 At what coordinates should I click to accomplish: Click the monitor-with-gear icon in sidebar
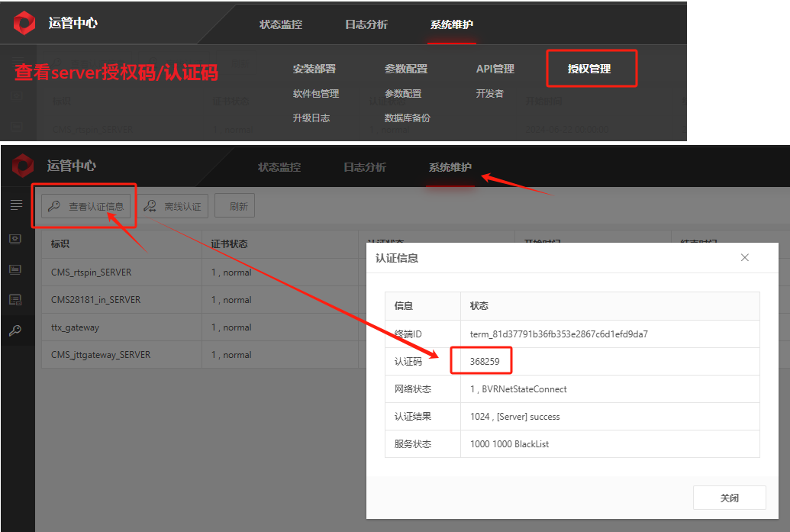(16, 238)
